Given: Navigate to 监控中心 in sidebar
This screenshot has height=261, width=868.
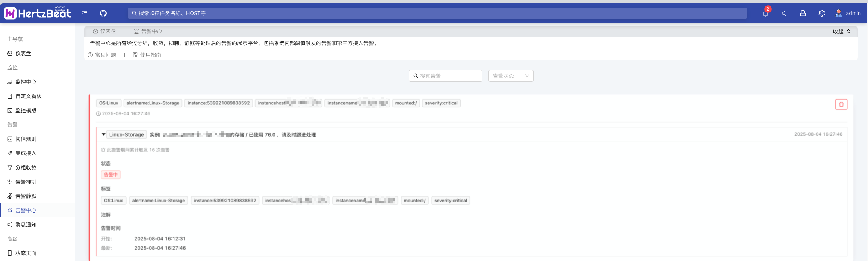Looking at the screenshot, I should pyautogui.click(x=26, y=82).
